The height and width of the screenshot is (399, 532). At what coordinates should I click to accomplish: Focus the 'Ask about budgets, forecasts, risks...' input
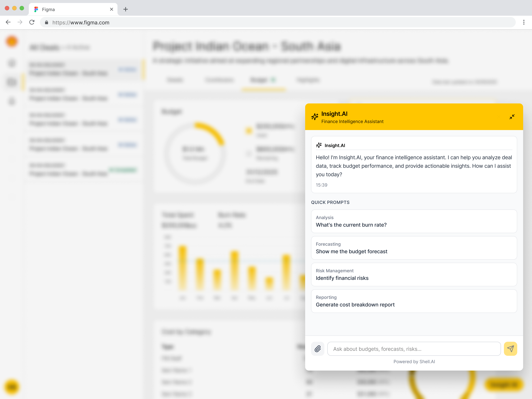[x=414, y=349]
